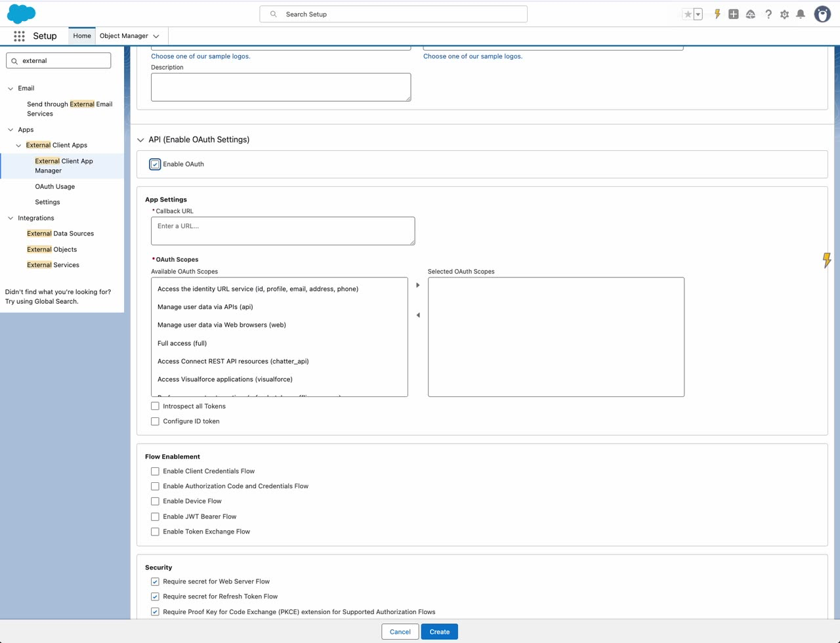Collapse External Client Apps subtree chevron
Viewport: 840px width, 643px height.
pos(18,146)
